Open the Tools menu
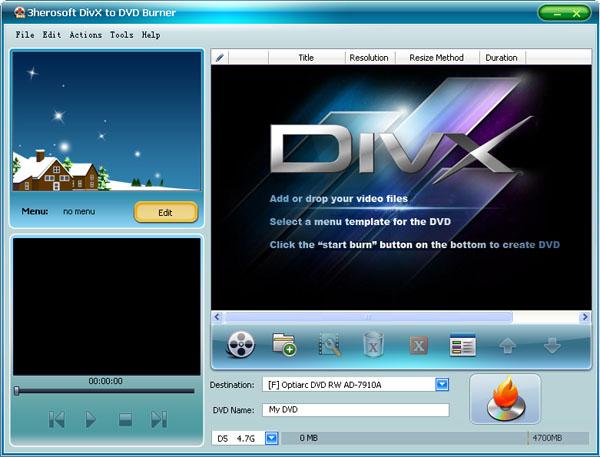 point(122,35)
